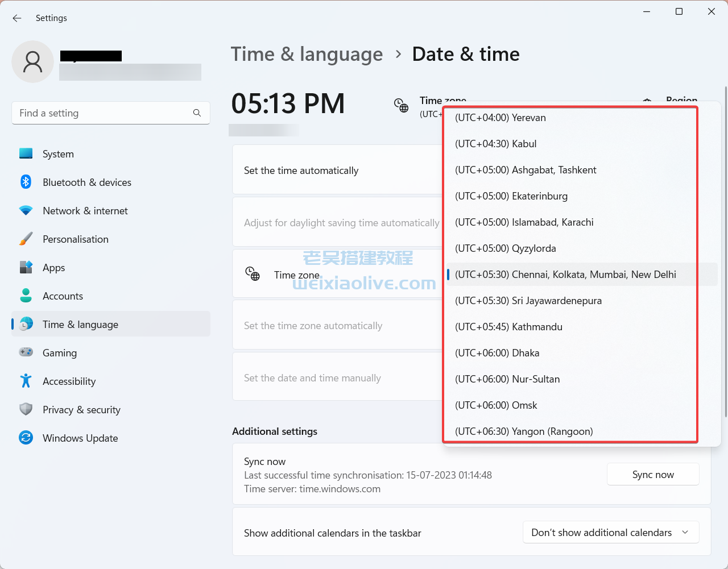Click the search magnifier icon
This screenshot has height=569, width=728.
tap(197, 113)
